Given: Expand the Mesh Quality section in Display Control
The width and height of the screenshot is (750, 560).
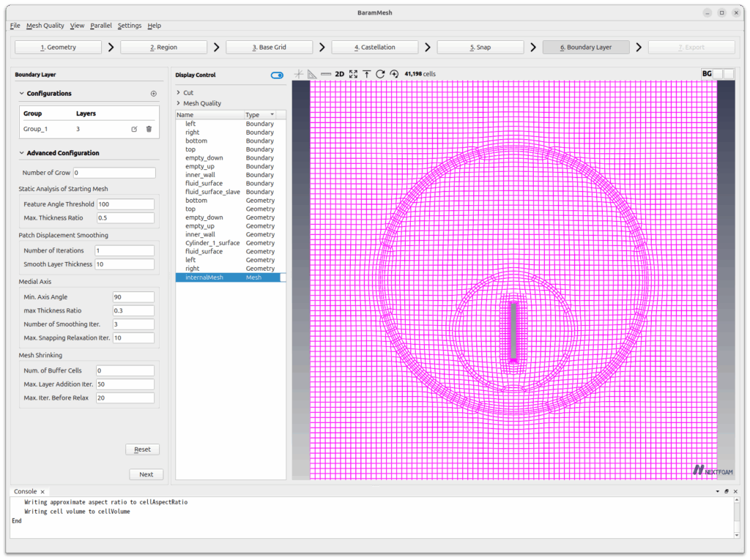Looking at the screenshot, I should [x=179, y=103].
